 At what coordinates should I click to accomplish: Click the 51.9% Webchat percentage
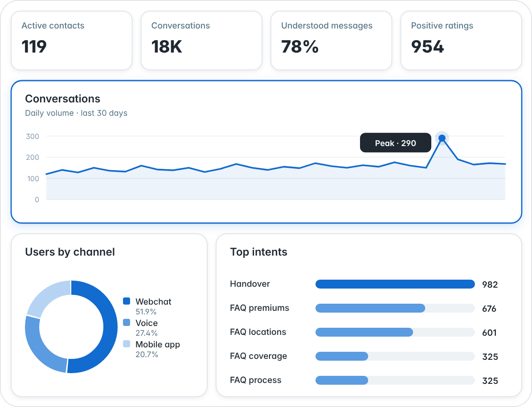coord(146,312)
